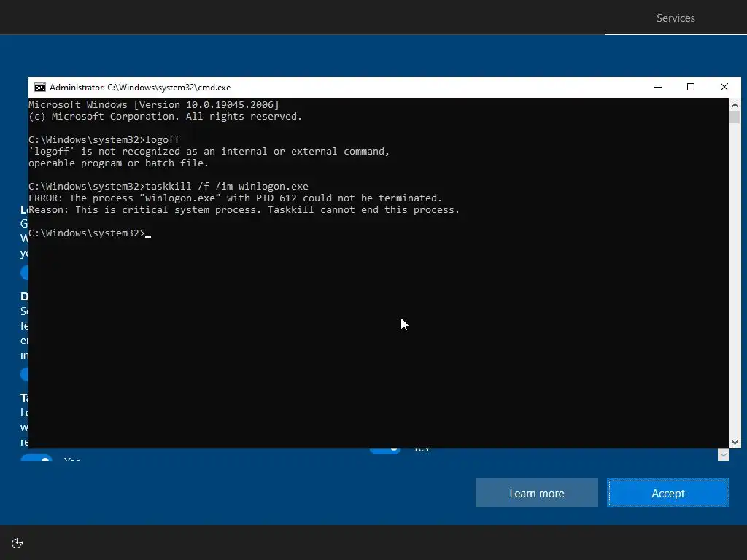Open the Services tab in the setup header
This screenshot has height=560, width=747.
click(x=676, y=18)
